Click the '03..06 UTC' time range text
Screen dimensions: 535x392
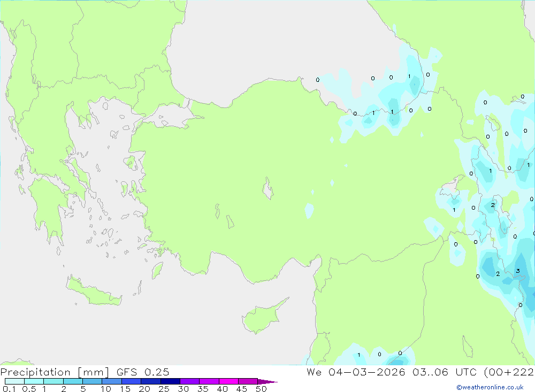(x=445, y=372)
